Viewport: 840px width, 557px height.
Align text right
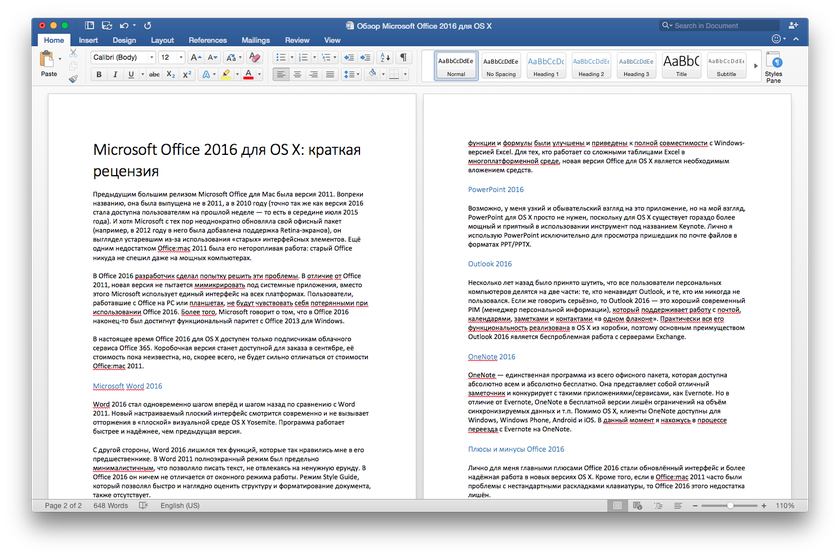[x=313, y=74]
